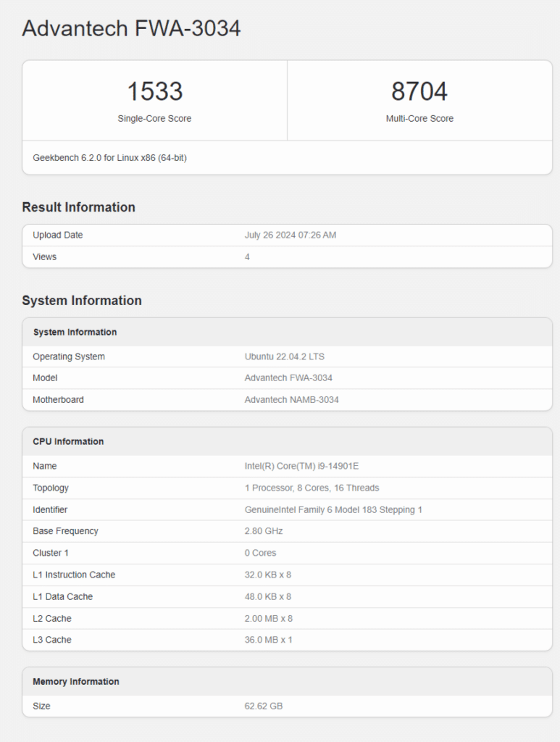Viewport: 560px width, 742px height.
Task: Select the multi-core score 8704
Action: click(x=419, y=91)
